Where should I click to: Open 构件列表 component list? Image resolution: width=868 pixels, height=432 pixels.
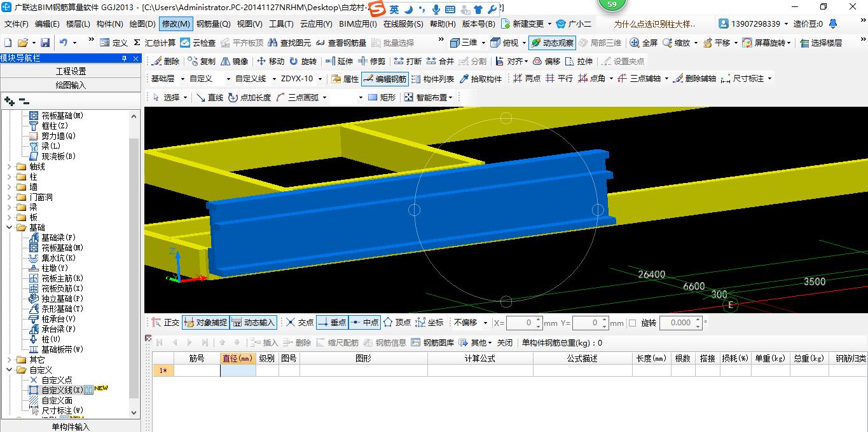(x=433, y=79)
